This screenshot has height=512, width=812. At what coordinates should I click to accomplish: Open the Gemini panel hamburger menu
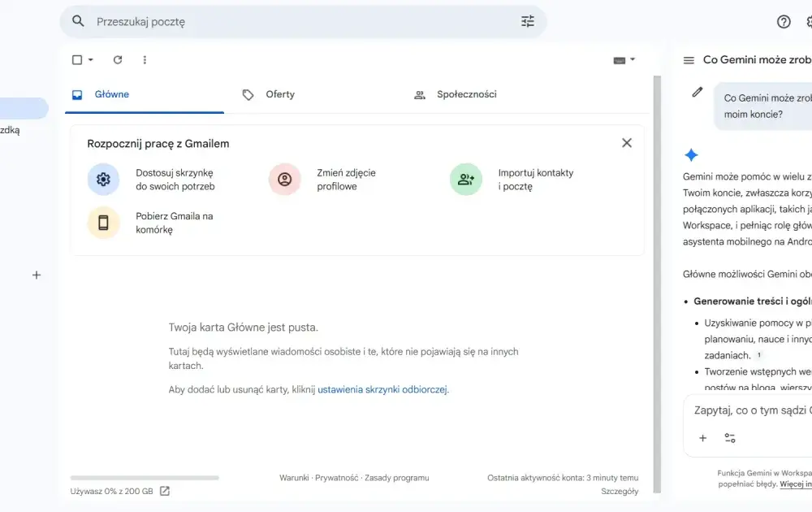click(x=689, y=60)
